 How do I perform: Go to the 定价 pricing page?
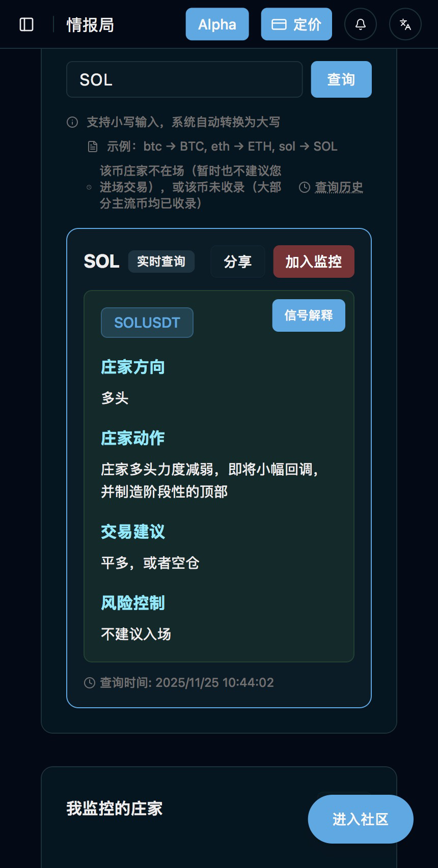click(296, 24)
